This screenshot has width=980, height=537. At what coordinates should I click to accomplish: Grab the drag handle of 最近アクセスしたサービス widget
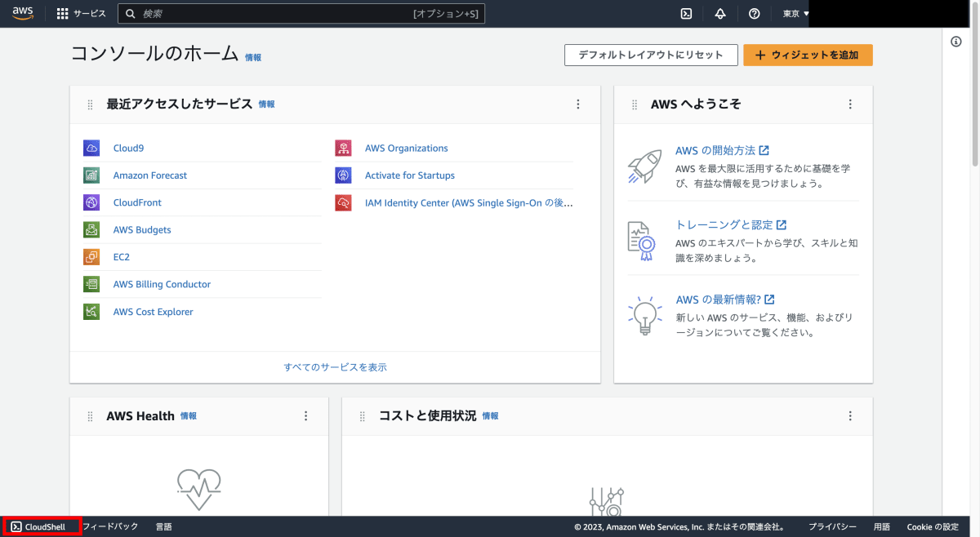pyautogui.click(x=91, y=104)
